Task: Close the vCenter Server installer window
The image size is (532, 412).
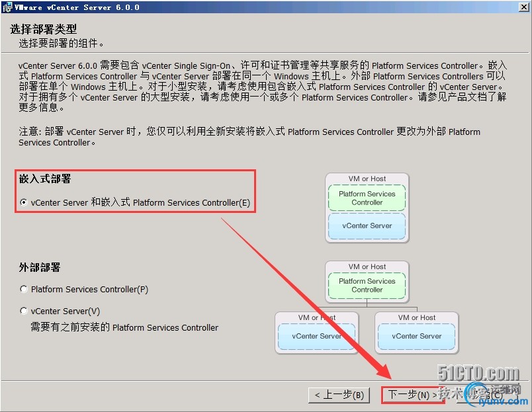Action: 523,7
